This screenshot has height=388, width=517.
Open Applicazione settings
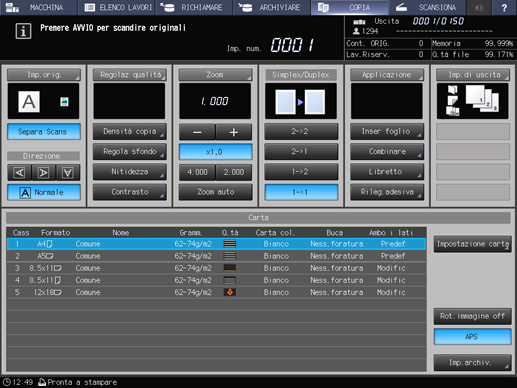coord(387,75)
